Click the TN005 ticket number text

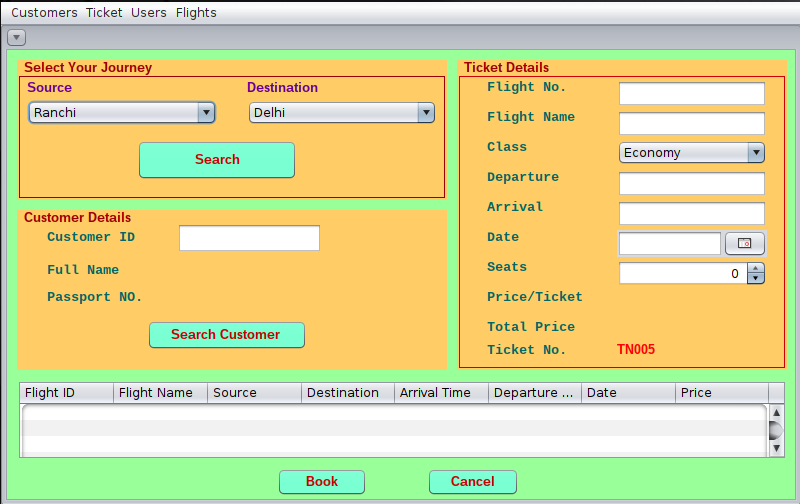pyautogui.click(x=636, y=349)
